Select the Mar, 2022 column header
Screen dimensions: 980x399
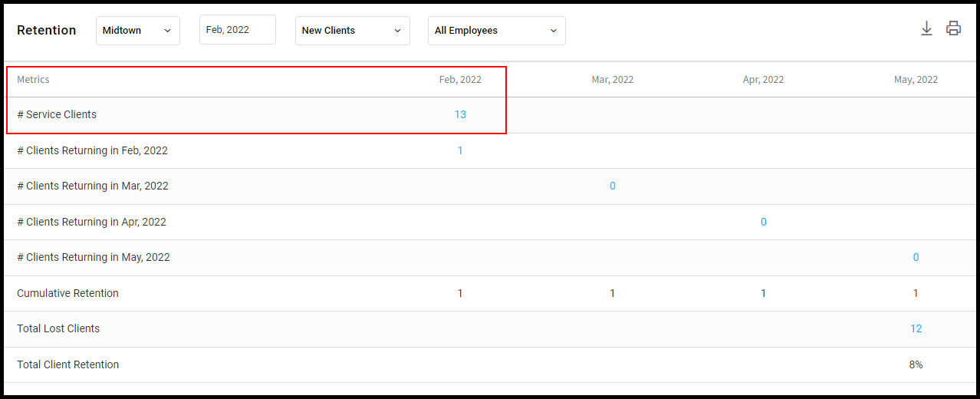click(x=613, y=80)
